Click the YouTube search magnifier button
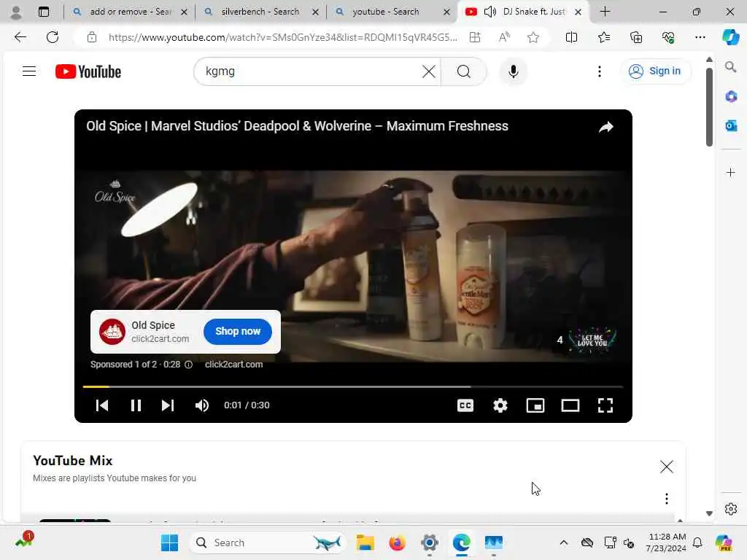 [463, 71]
